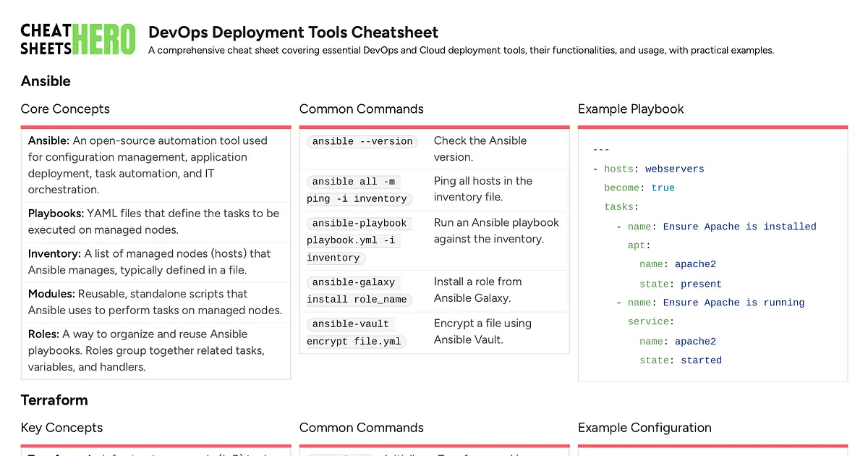Image resolution: width=868 pixels, height=456 pixels.
Task: Click the Example Configuration heading under Terraform
Action: (644, 428)
